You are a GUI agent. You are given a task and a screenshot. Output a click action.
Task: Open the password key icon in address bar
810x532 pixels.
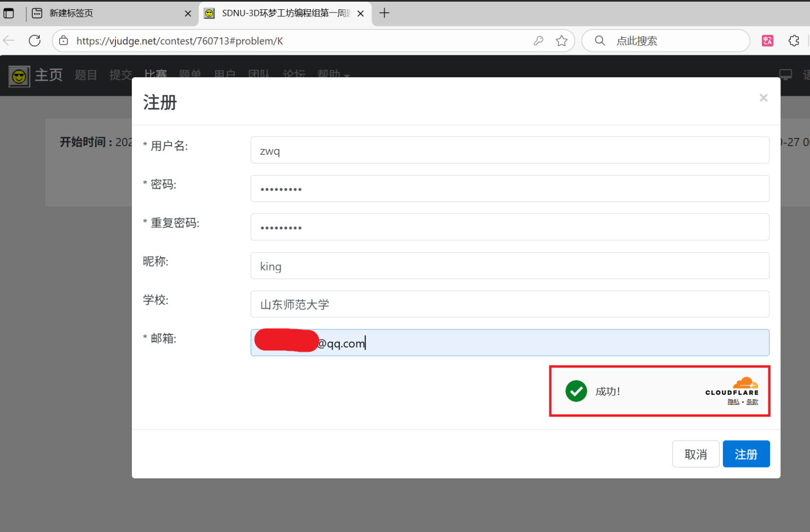pyautogui.click(x=539, y=41)
